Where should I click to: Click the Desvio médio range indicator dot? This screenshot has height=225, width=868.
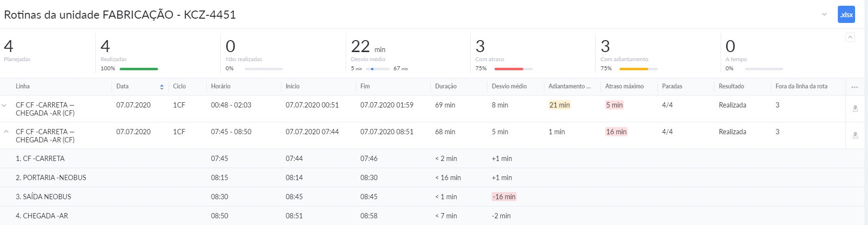(372, 69)
